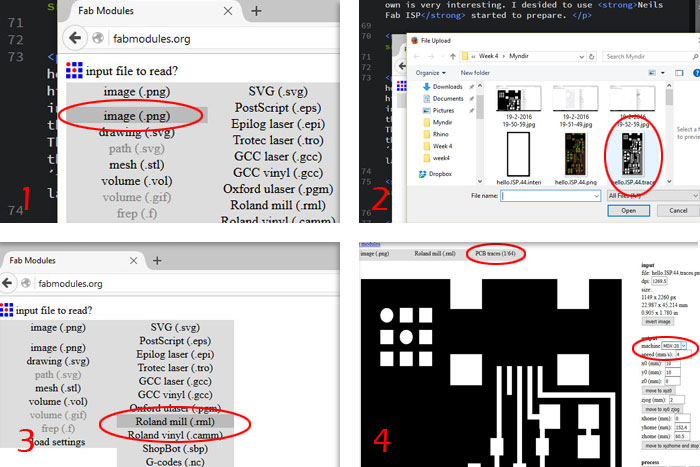Open the All Files type dropdown

tap(653, 196)
